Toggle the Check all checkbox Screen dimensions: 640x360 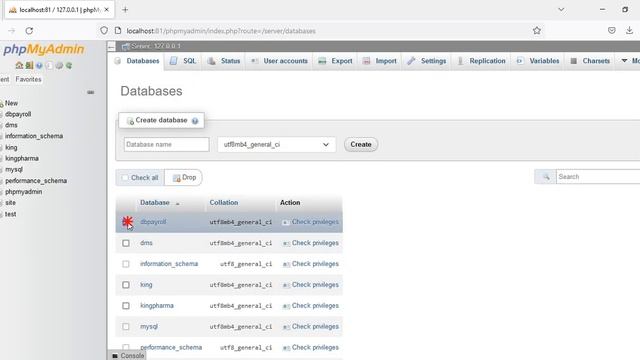pos(125,178)
